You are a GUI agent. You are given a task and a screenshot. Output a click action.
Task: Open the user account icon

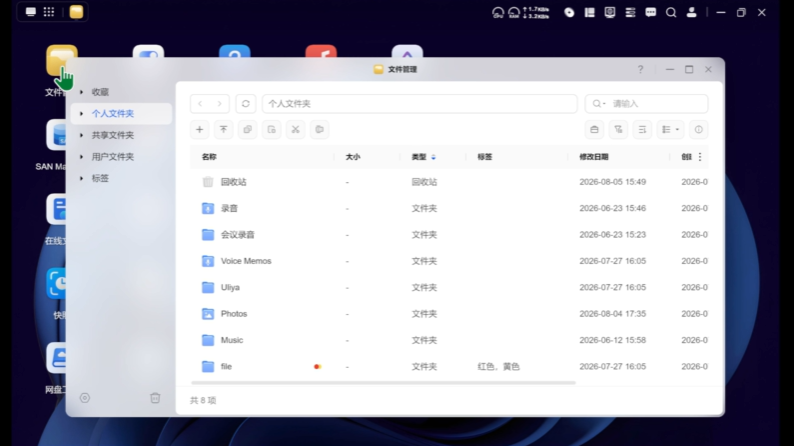[691, 13]
